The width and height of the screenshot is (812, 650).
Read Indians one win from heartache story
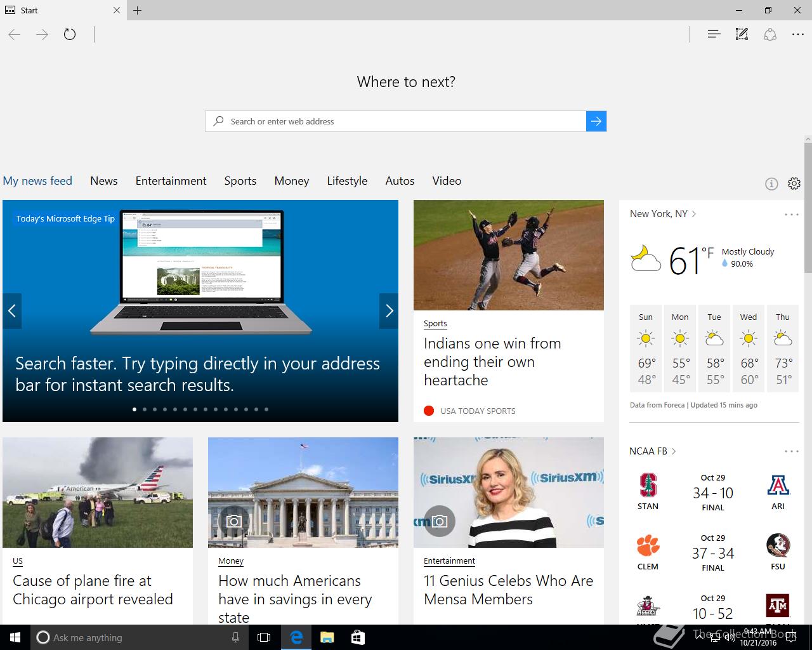(492, 362)
